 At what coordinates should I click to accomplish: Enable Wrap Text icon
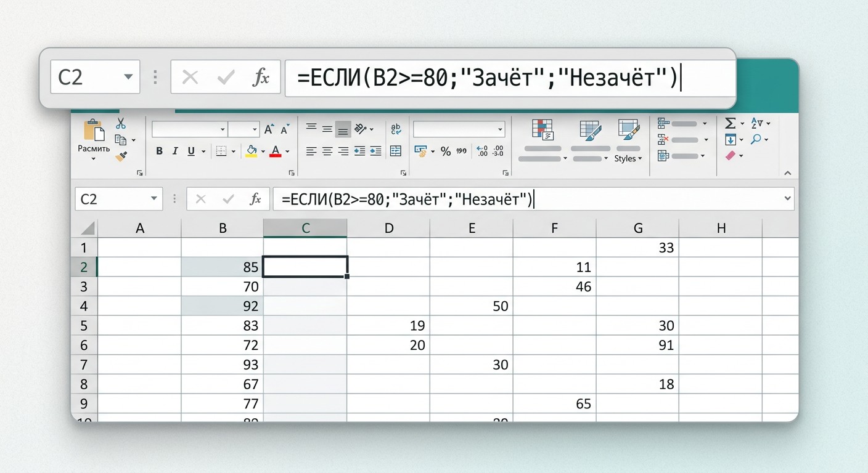[x=396, y=129]
